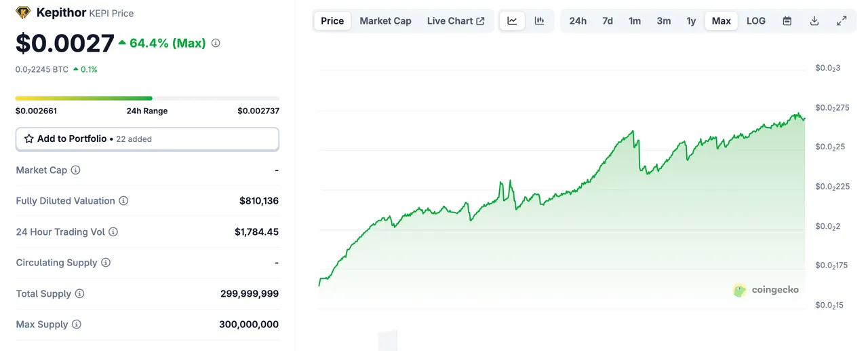
Task: Show Fully Diluted Valuation info tooltip
Action: (123, 201)
